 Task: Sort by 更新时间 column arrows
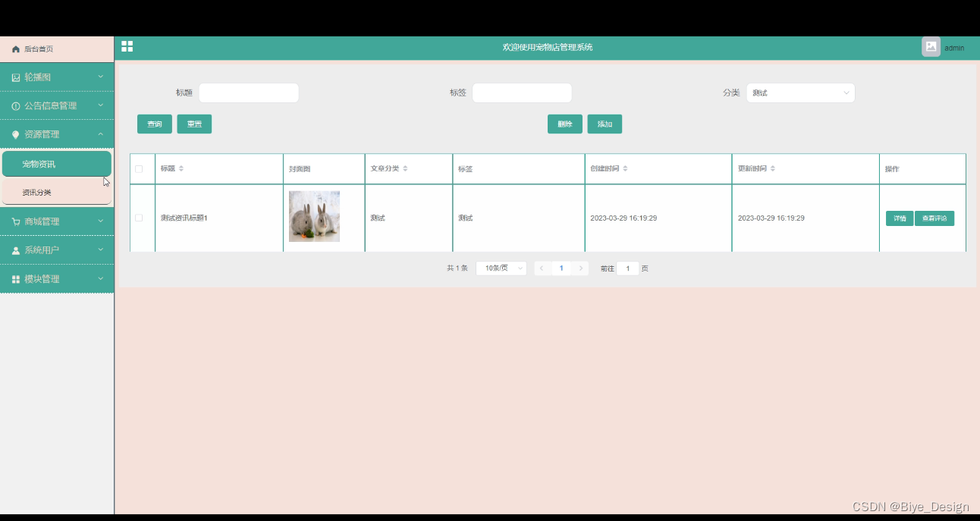pyautogui.click(x=772, y=168)
